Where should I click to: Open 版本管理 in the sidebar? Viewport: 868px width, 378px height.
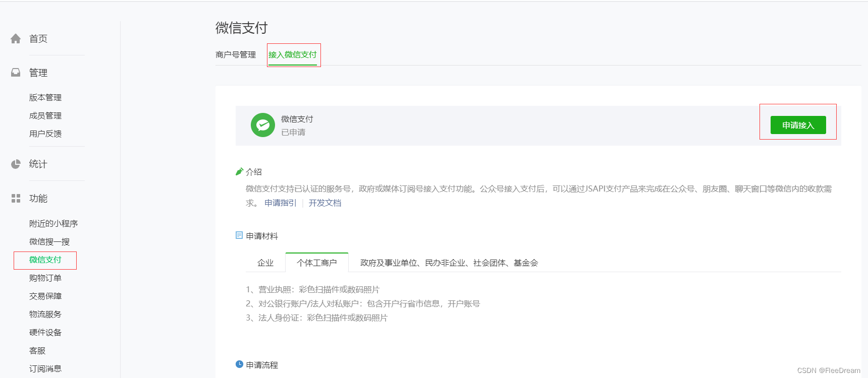click(x=45, y=97)
